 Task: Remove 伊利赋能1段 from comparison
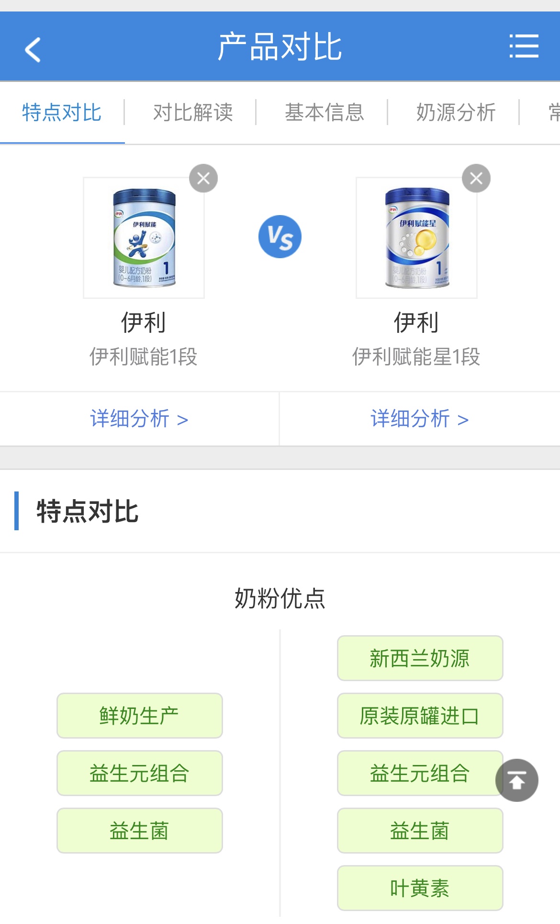[x=203, y=179]
